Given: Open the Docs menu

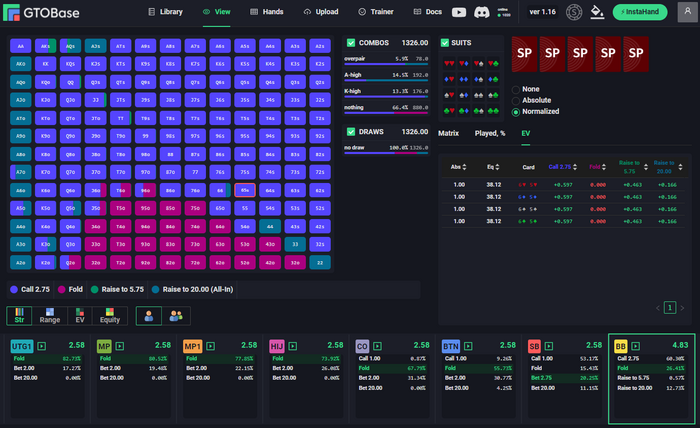Looking at the screenshot, I should 428,12.
